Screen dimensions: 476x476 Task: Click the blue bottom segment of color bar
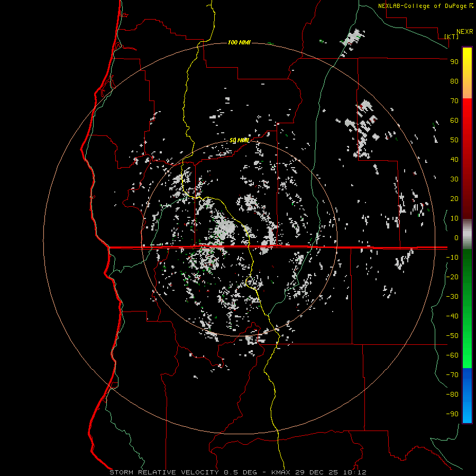(x=467, y=396)
